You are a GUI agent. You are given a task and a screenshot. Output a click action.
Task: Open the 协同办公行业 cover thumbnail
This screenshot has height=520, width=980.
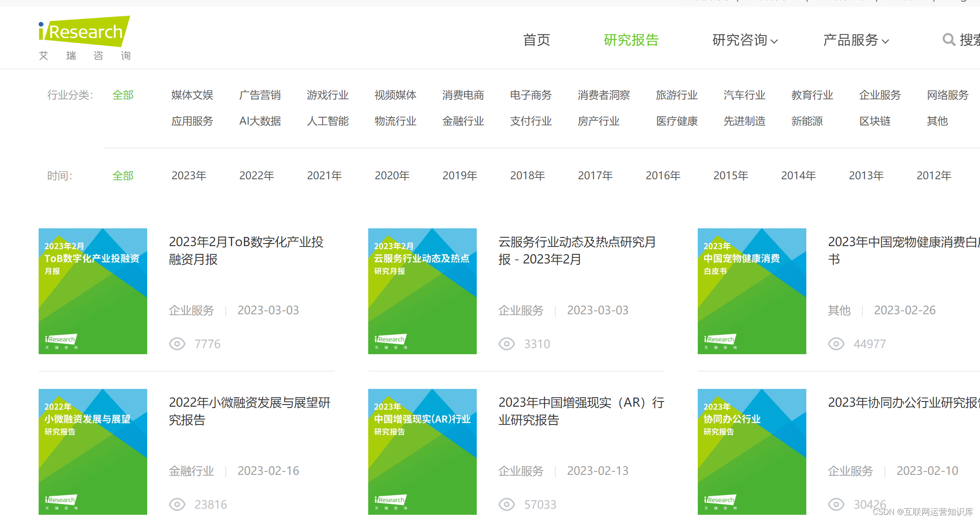click(x=752, y=452)
